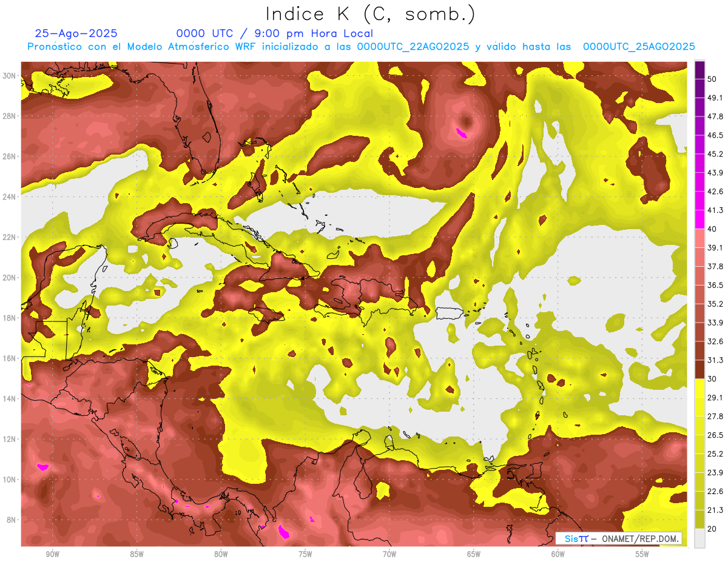Click the color scale value "46.5"
This screenshot has height=562, width=728.
click(x=715, y=135)
